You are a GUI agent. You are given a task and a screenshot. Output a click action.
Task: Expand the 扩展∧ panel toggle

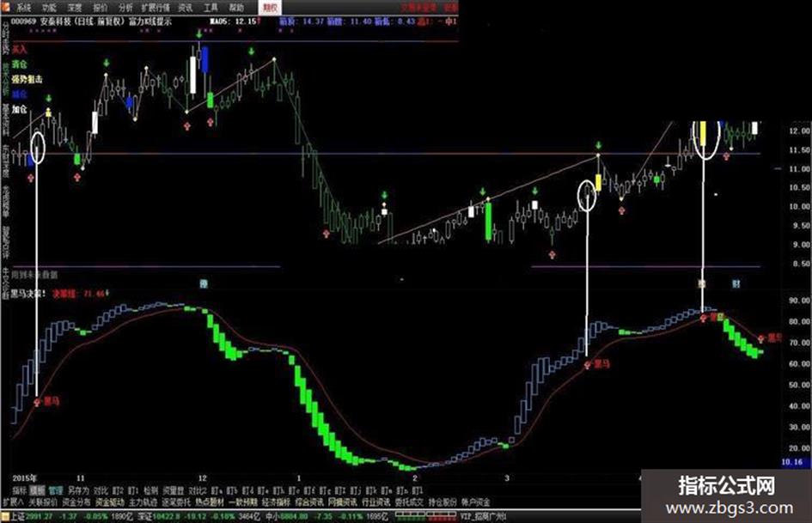point(14,502)
